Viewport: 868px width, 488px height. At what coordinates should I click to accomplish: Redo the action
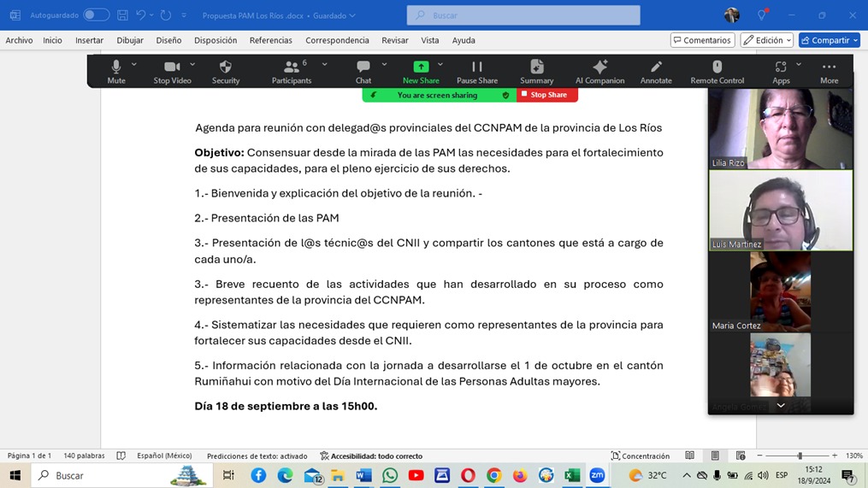click(x=166, y=15)
